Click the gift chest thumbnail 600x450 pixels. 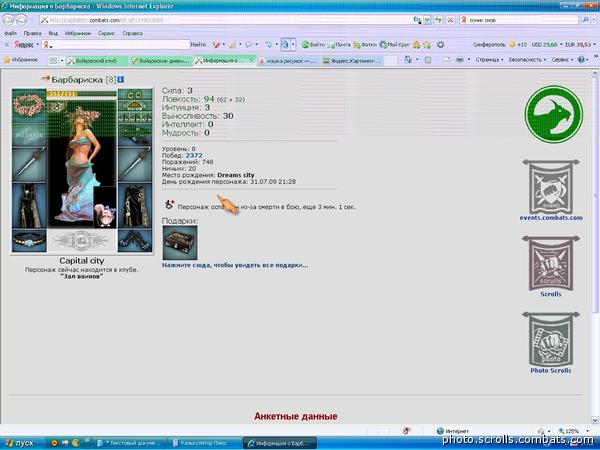point(180,243)
